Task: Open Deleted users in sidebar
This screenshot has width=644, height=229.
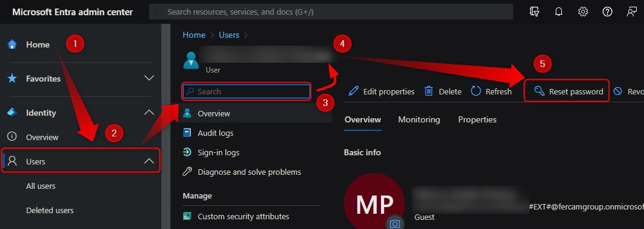Action: click(x=50, y=210)
